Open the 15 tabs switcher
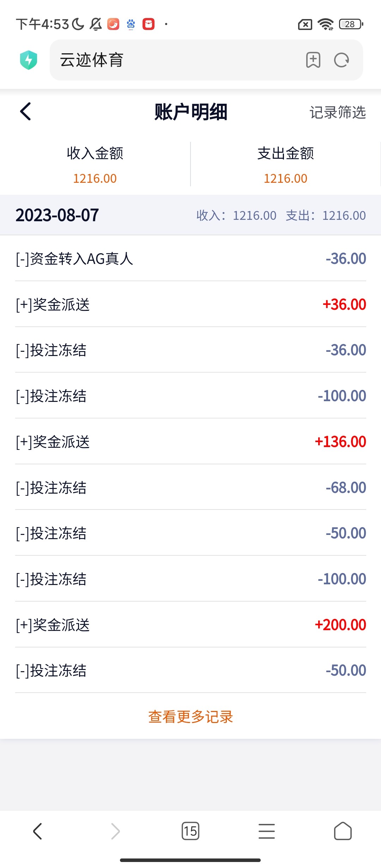 coord(190,831)
